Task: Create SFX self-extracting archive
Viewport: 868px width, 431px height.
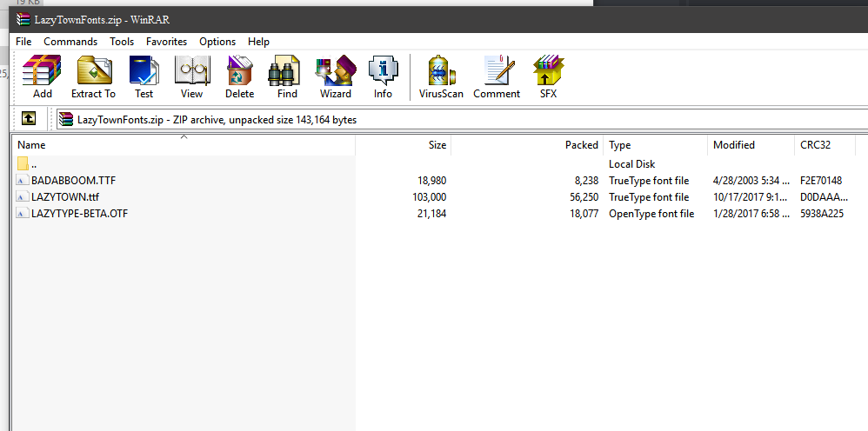Action: tap(548, 76)
